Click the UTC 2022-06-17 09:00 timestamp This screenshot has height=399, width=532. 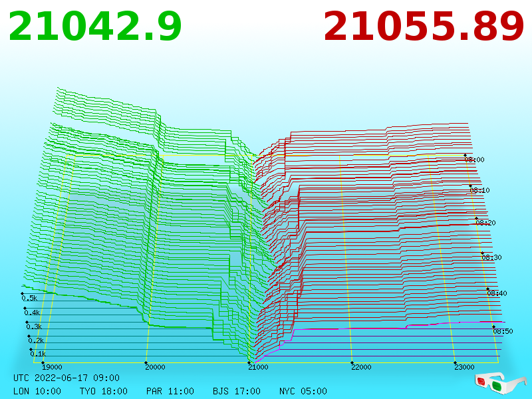[66, 378]
